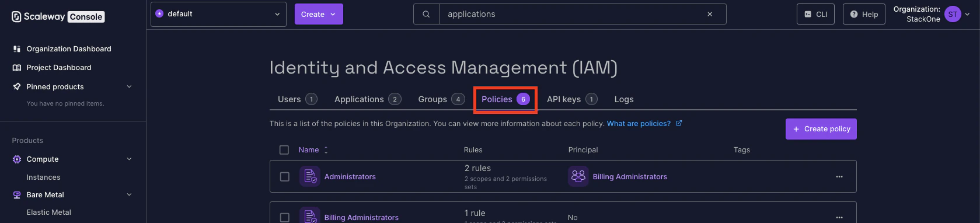Collapse the Bare Metal section chevron
The width and height of the screenshot is (980, 223).
pyautogui.click(x=129, y=194)
